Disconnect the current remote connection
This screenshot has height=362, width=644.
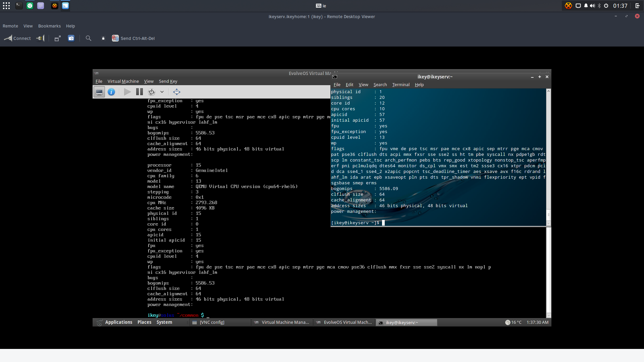41,38
